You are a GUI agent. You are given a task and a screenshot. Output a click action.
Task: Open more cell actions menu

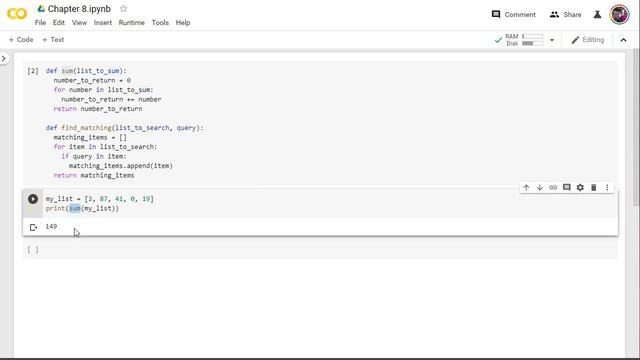607,187
